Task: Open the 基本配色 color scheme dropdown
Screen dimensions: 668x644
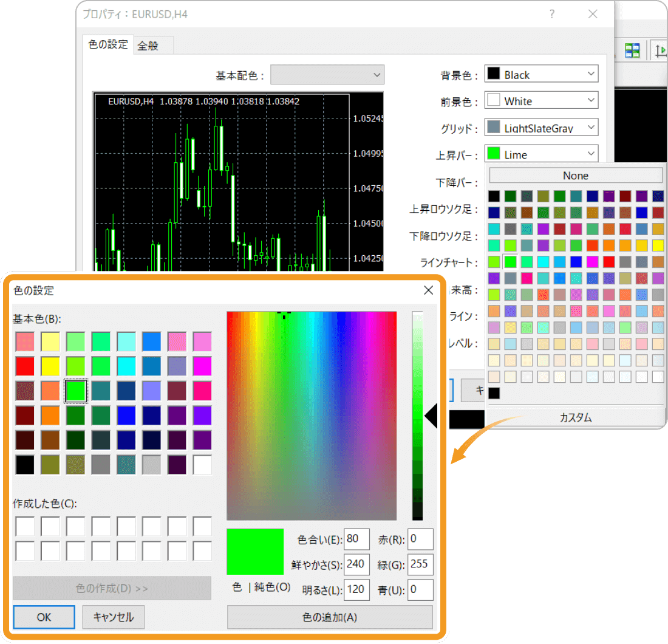Action: point(327,75)
